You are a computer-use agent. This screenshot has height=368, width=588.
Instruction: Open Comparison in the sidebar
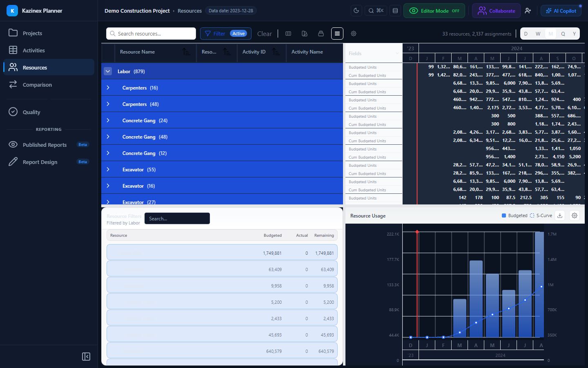(x=49, y=85)
